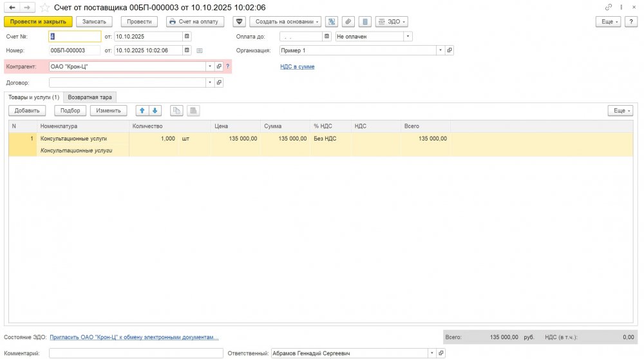644x359 pixels.
Task: Expand the payment status Не оплачен dropdown
Action: 408,37
